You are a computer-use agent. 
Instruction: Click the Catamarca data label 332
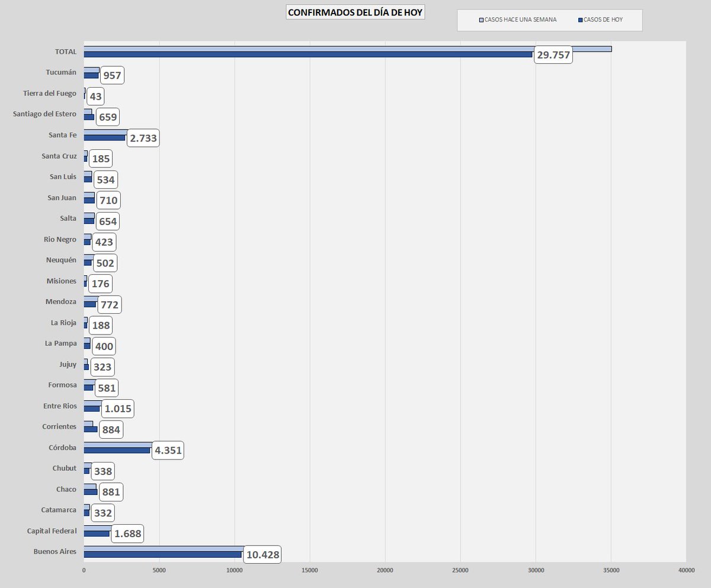pos(103,513)
